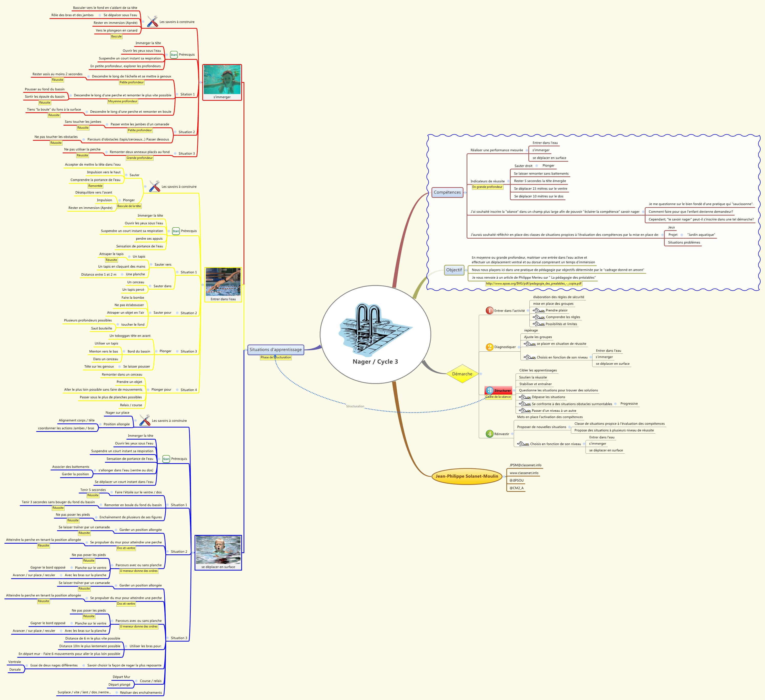Click the Start flag marker next to "Prérecquis"

[173, 55]
